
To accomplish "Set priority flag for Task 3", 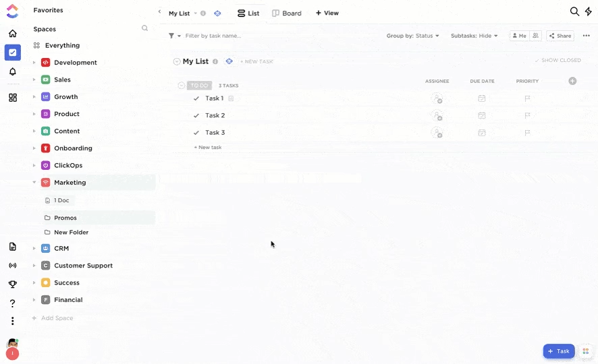I will click(x=527, y=133).
